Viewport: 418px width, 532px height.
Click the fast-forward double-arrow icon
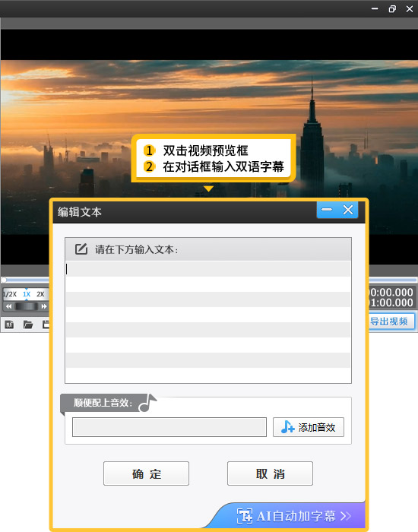coord(44,306)
